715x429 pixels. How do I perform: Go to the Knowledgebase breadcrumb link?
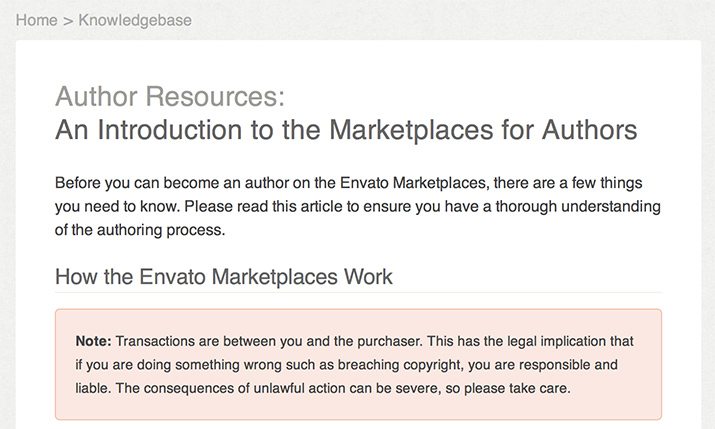[x=135, y=20]
